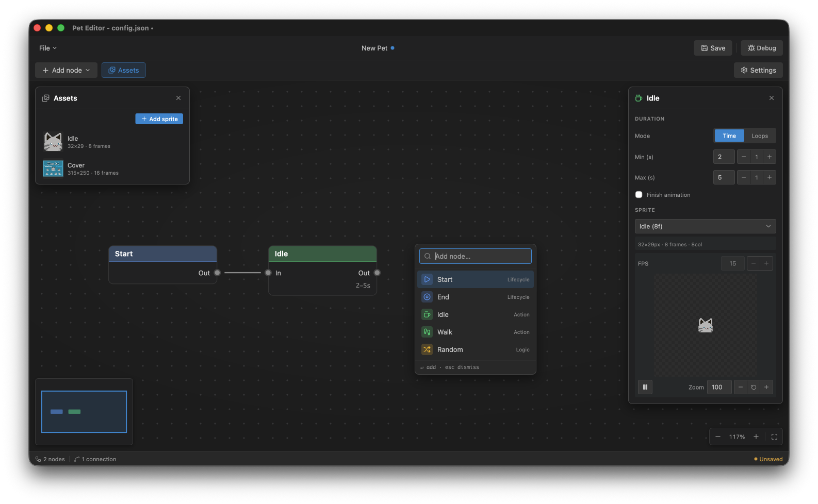818x504 pixels.
Task: Zoom in the canvas
Action: point(756,436)
